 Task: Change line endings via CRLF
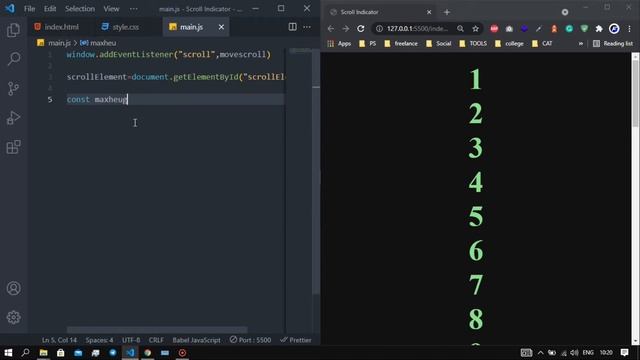[156, 340]
